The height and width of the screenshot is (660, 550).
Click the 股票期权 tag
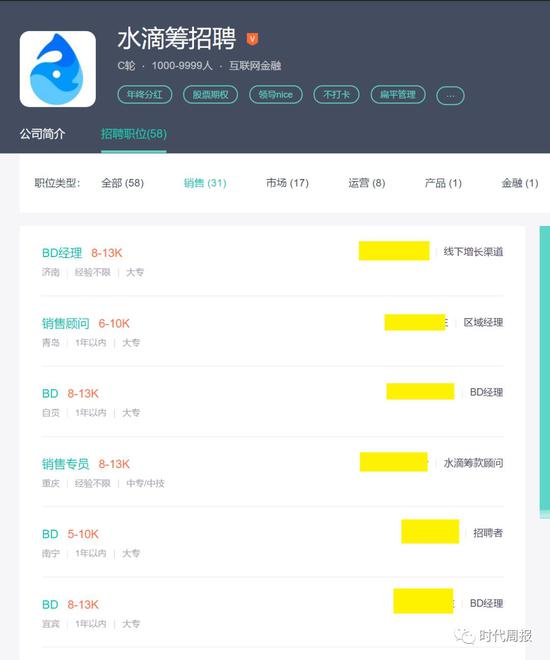(210, 95)
